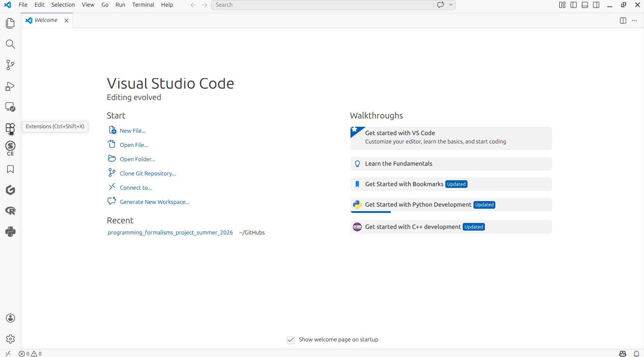Image resolution: width=644 pixels, height=357 pixels.
Task: Open the CE sidebar view icon
Action: pyautogui.click(x=10, y=148)
